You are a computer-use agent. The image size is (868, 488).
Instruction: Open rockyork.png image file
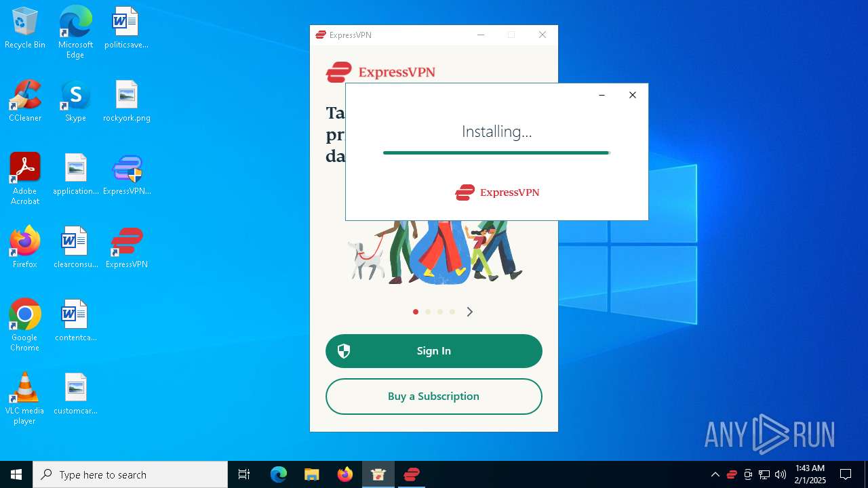coord(126,101)
